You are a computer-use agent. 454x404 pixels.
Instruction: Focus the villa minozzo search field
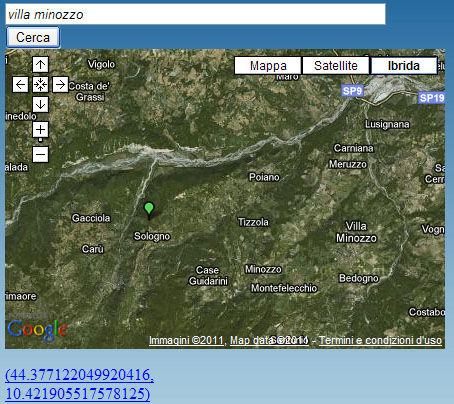pos(195,14)
